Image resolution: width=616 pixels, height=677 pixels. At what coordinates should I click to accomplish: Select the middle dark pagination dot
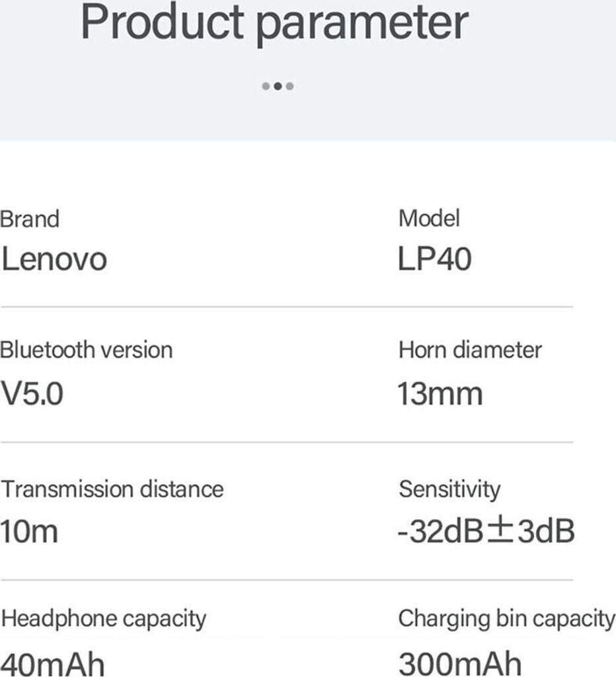[x=278, y=86]
